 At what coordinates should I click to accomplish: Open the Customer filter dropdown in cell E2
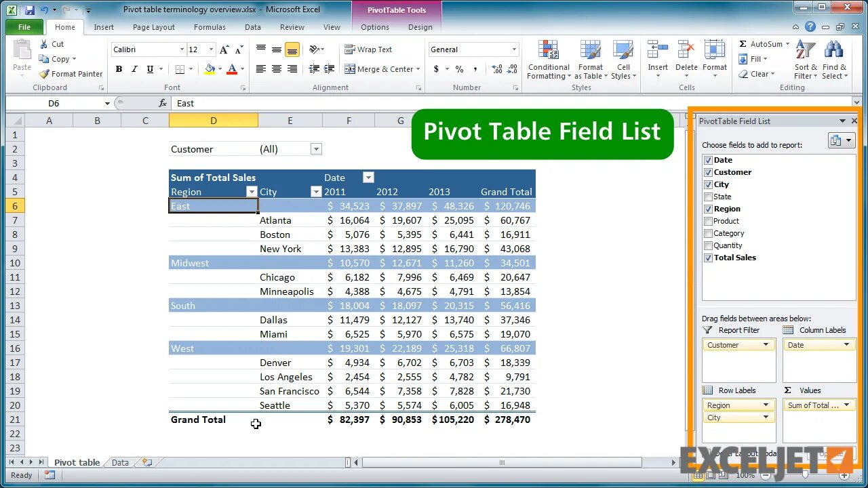[316, 149]
